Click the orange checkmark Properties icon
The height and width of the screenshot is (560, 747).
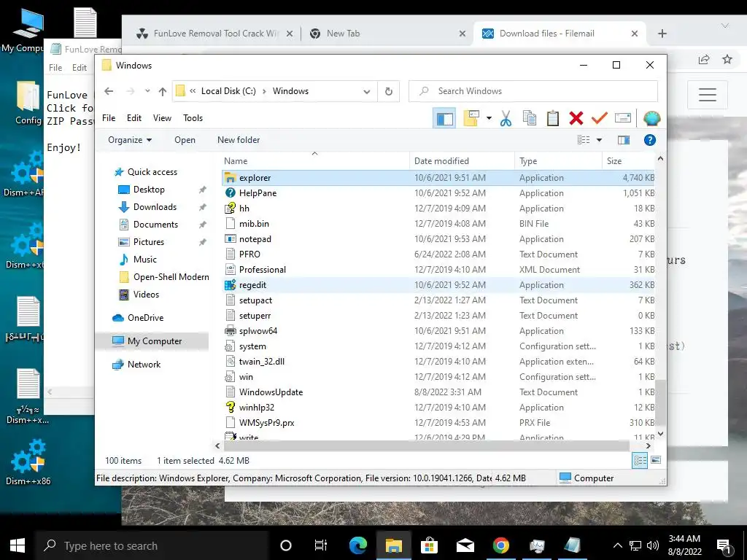pyautogui.click(x=600, y=118)
